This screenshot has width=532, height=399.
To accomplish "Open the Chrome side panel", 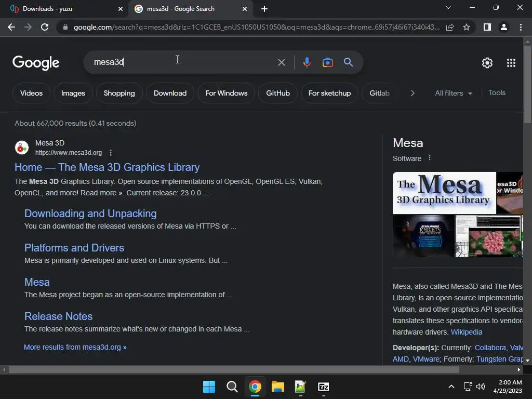I will [487, 27].
